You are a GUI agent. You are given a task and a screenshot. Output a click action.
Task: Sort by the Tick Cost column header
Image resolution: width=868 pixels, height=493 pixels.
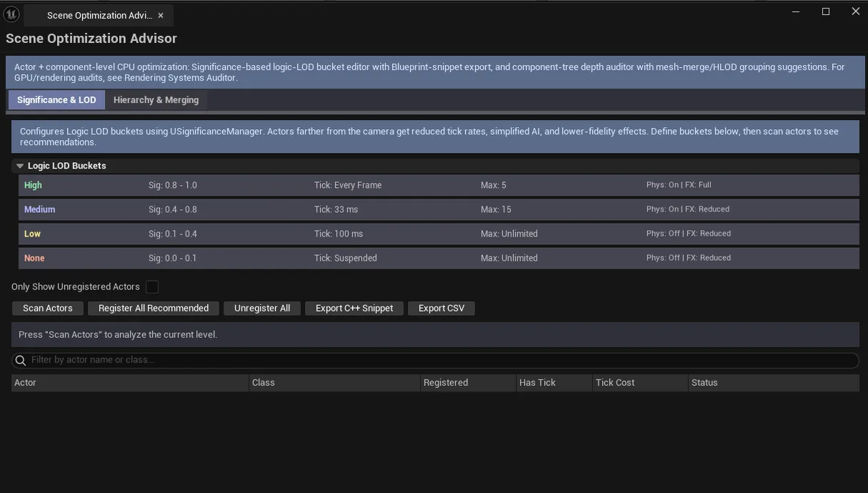click(640, 383)
